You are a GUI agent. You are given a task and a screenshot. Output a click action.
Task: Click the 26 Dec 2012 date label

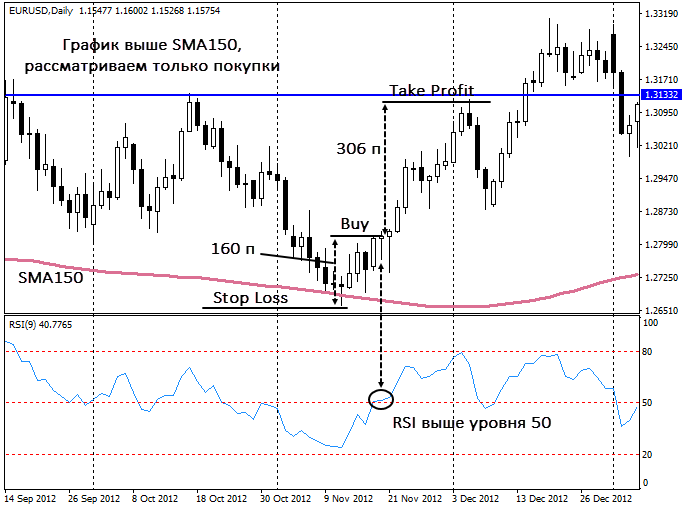click(x=607, y=499)
